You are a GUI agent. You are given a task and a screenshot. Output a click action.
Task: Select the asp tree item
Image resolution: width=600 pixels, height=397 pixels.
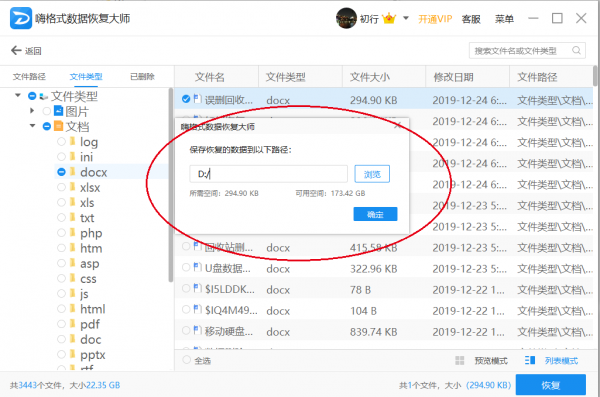click(90, 264)
